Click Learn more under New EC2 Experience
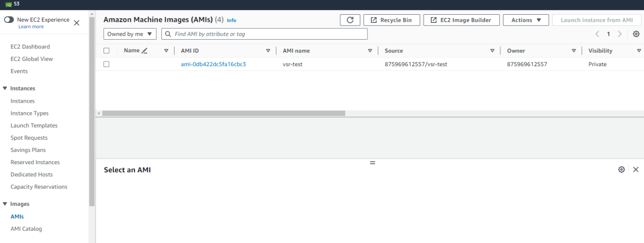 31,27
